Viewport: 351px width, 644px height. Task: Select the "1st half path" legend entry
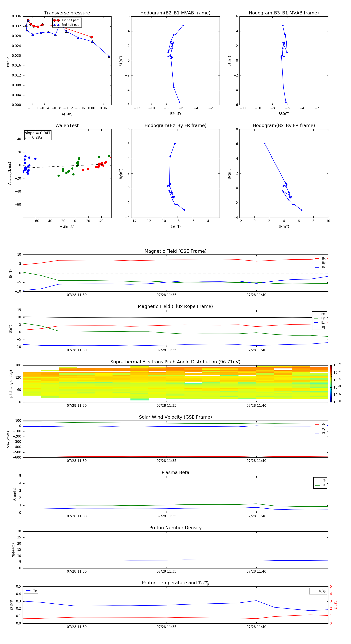[x=67, y=20]
